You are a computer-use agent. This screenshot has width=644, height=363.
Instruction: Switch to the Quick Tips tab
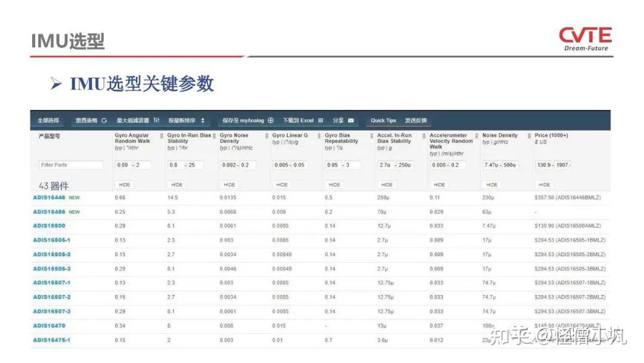point(383,120)
